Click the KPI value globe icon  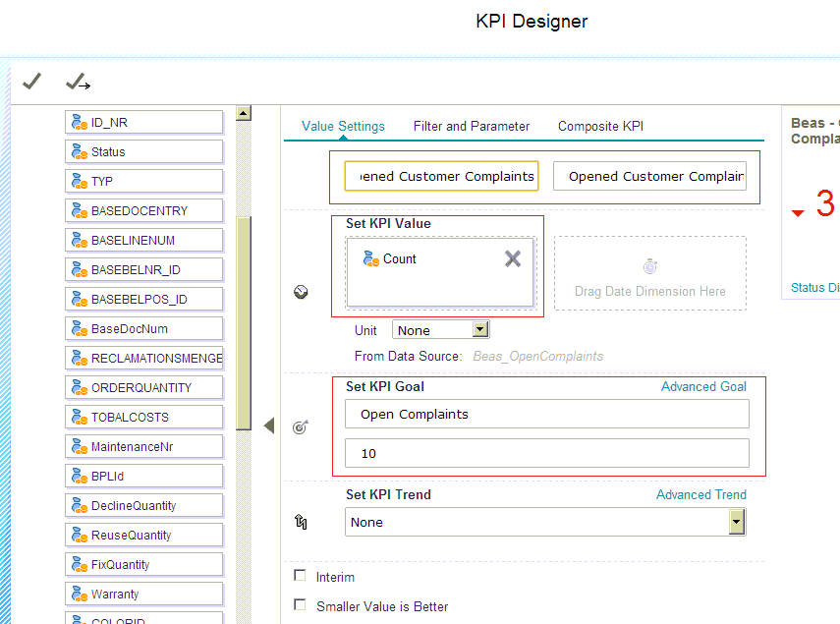point(301,291)
